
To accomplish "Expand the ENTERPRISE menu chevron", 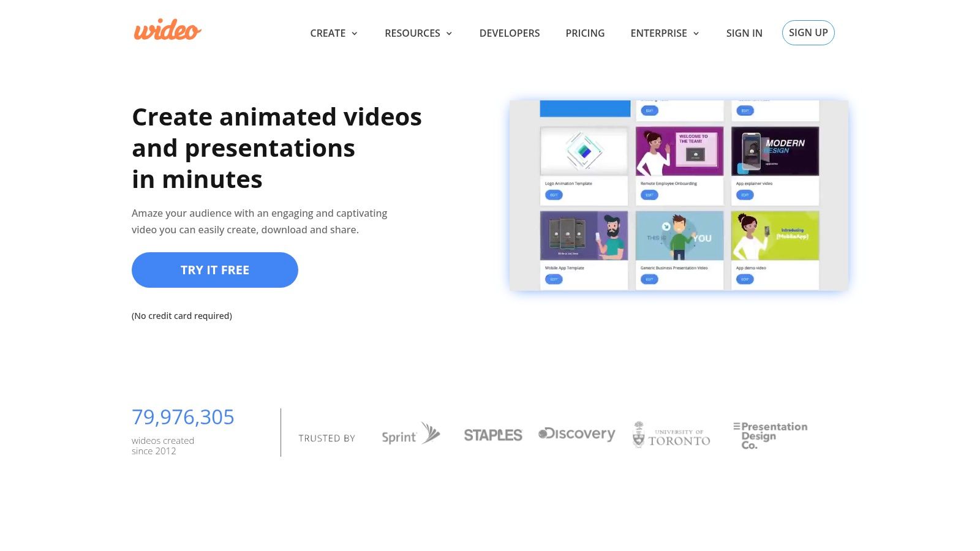I will (696, 34).
